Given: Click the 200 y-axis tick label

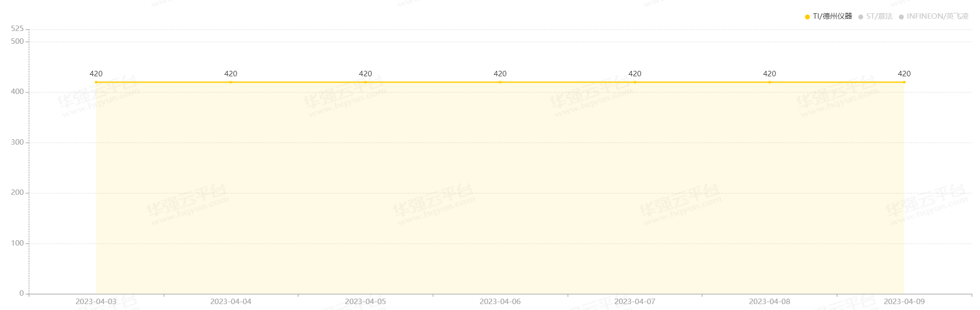Looking at the screenshot, I should [17, 192].
